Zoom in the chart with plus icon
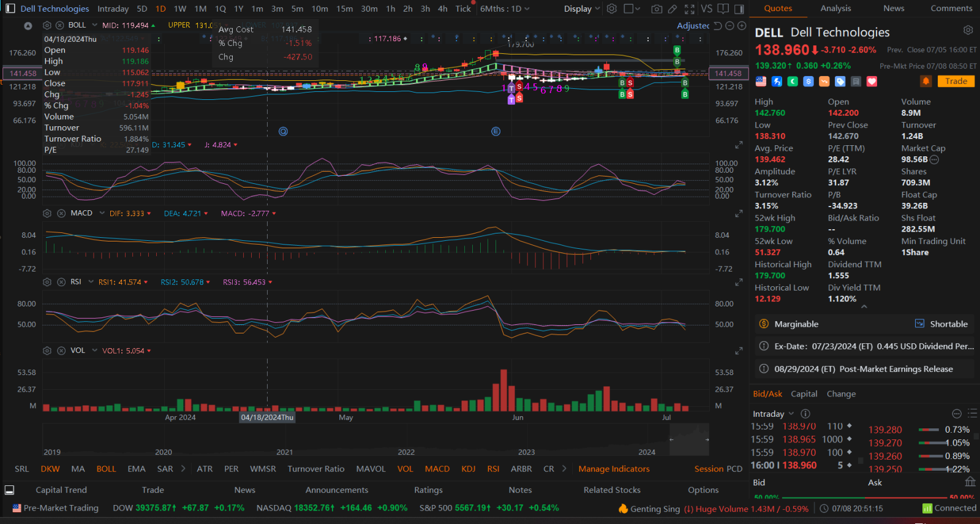The height and width of the screenshot is (524, 980). tap(742, 26)
